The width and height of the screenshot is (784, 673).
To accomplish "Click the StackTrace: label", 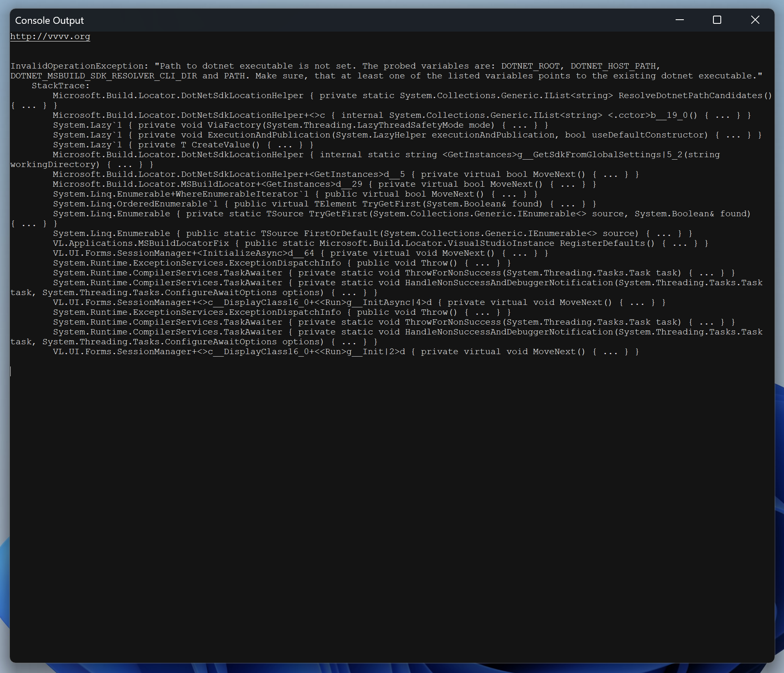I will tap(61, 86).
